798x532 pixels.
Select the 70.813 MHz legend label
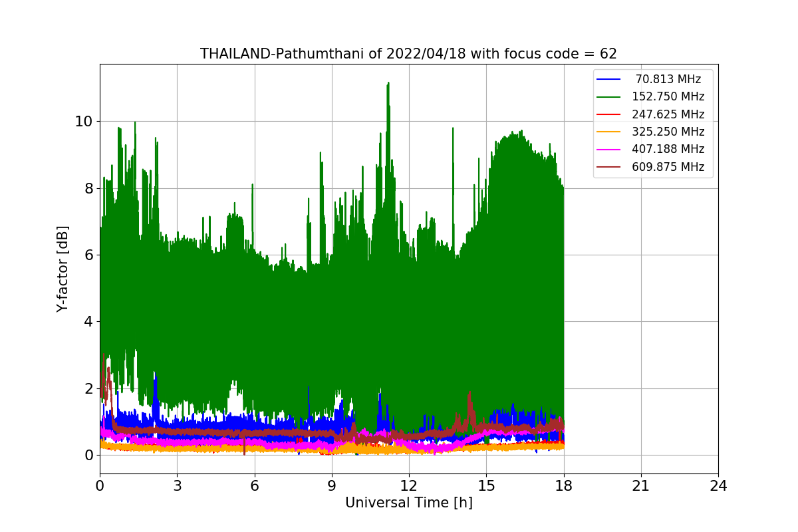668,79
